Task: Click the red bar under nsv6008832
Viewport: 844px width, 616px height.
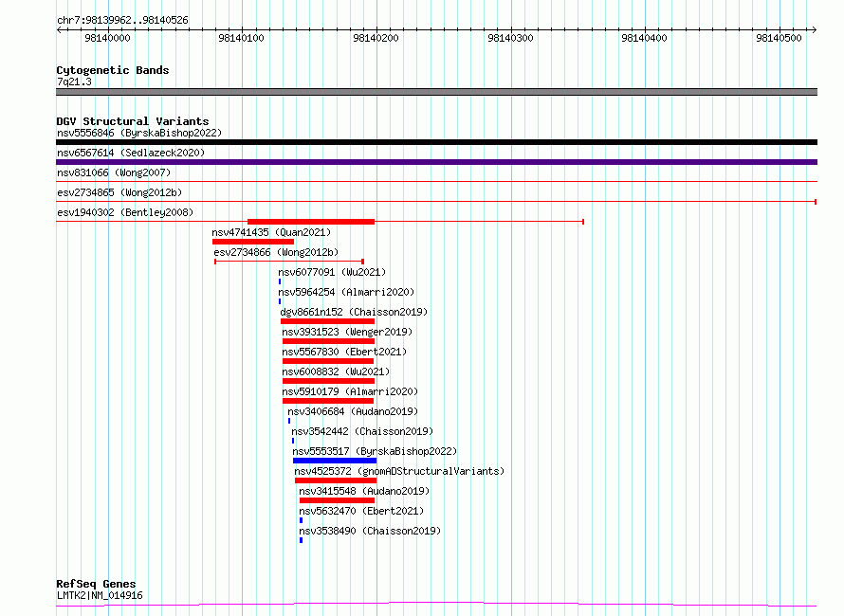Action: pyautogui.click(x=328, y=381)
